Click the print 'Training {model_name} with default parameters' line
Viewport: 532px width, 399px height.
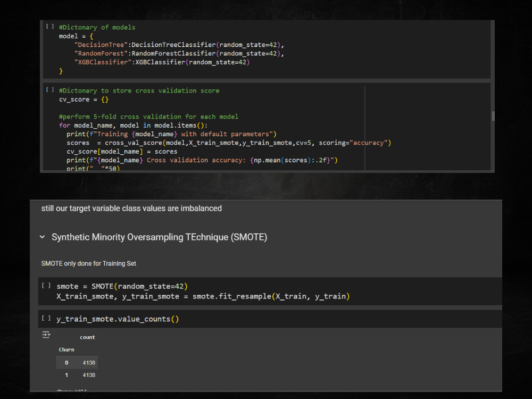coord(171,134)
